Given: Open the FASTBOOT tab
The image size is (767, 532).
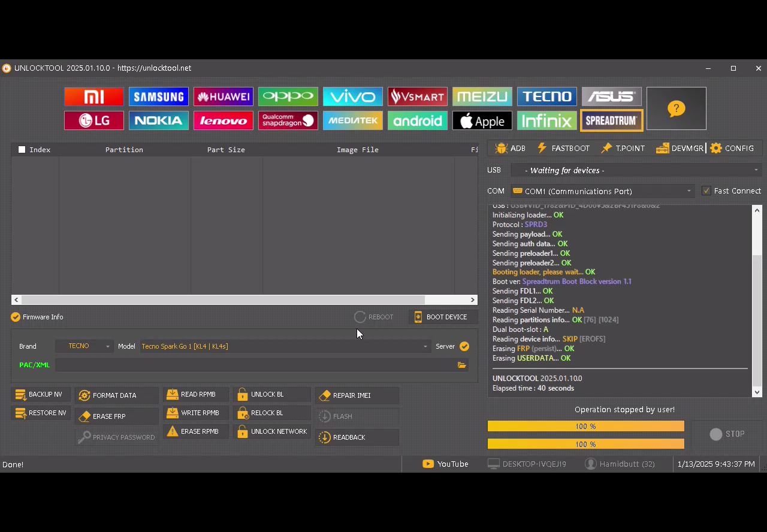Looking at the screenshot, I should (x=563, y=148).
